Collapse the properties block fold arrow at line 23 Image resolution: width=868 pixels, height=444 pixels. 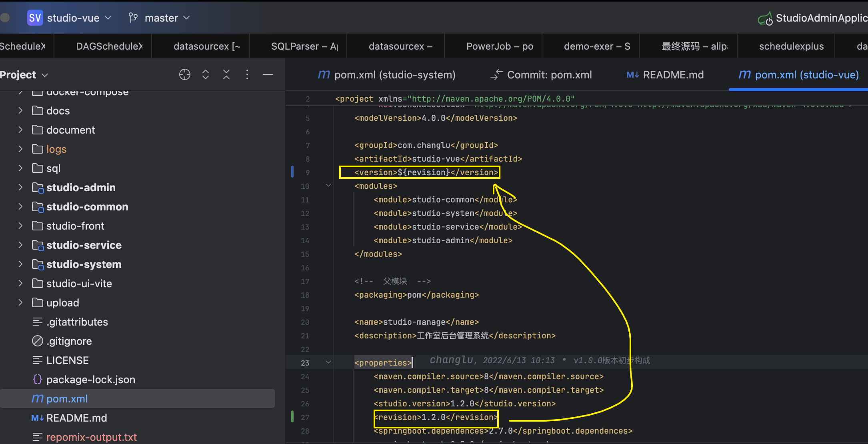point(328,362)
